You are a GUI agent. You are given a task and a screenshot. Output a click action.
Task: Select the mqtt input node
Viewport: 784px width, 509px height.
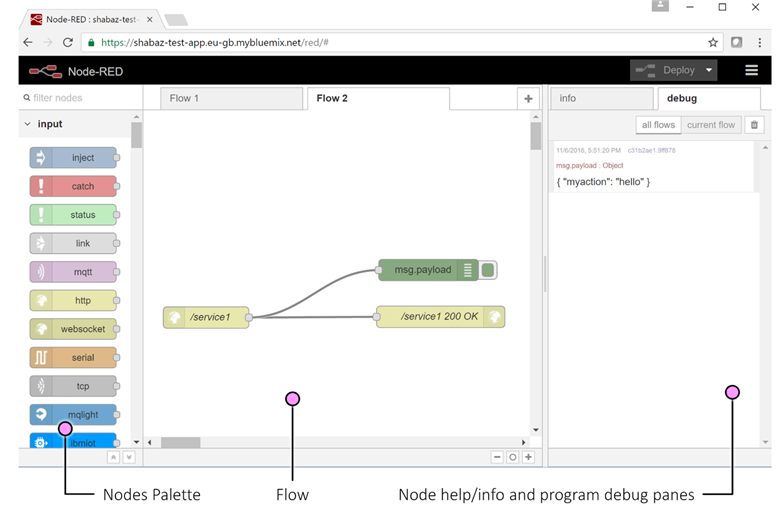73,272
